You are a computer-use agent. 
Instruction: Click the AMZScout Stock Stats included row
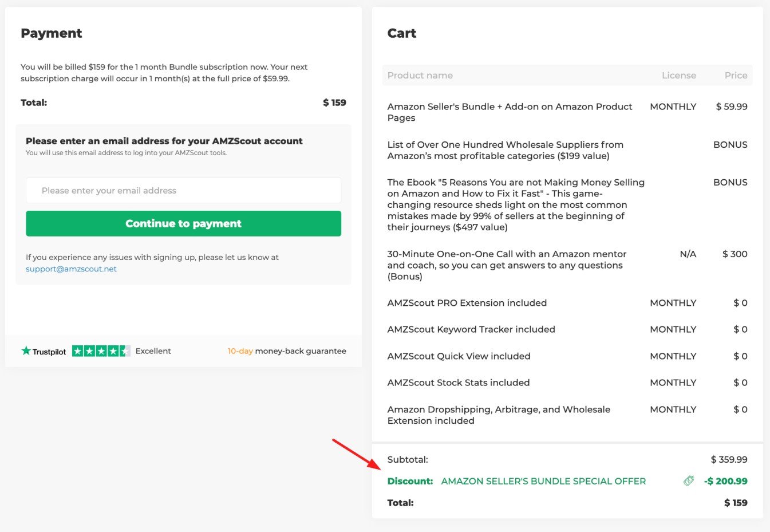pos(567,383)
